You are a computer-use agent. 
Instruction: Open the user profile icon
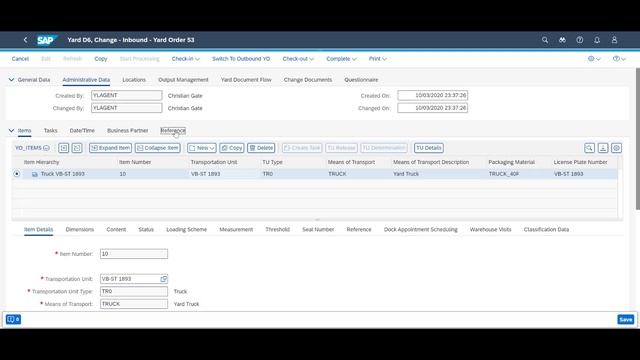[x=614, y=40]
